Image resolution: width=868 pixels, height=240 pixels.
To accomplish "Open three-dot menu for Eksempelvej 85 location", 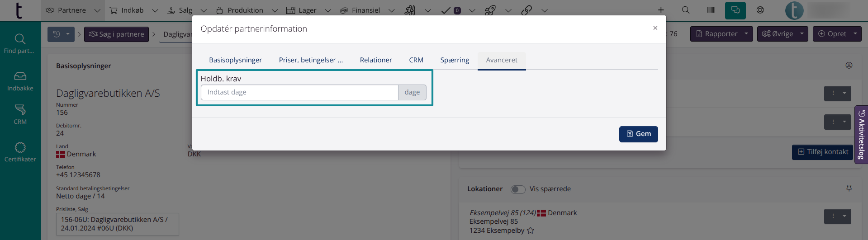I will pos(837,216).
